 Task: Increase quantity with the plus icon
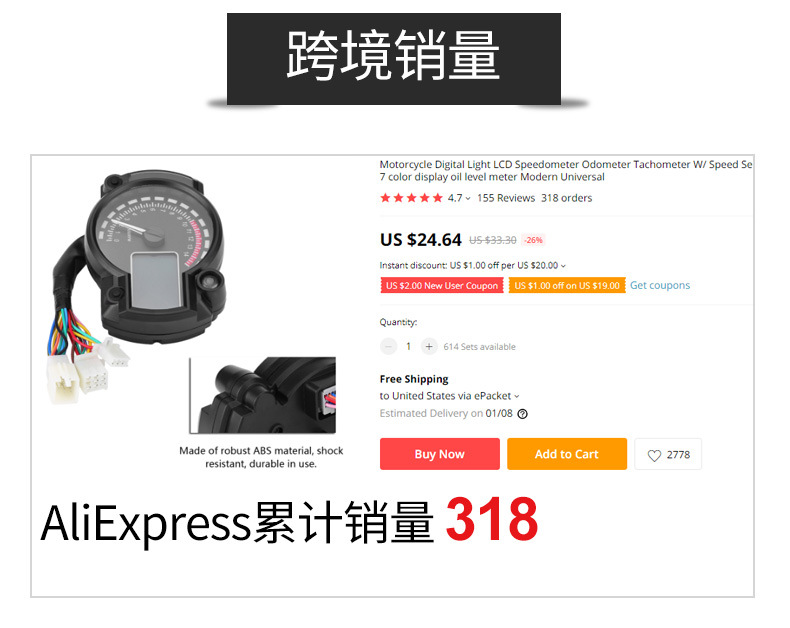[429, 346]
